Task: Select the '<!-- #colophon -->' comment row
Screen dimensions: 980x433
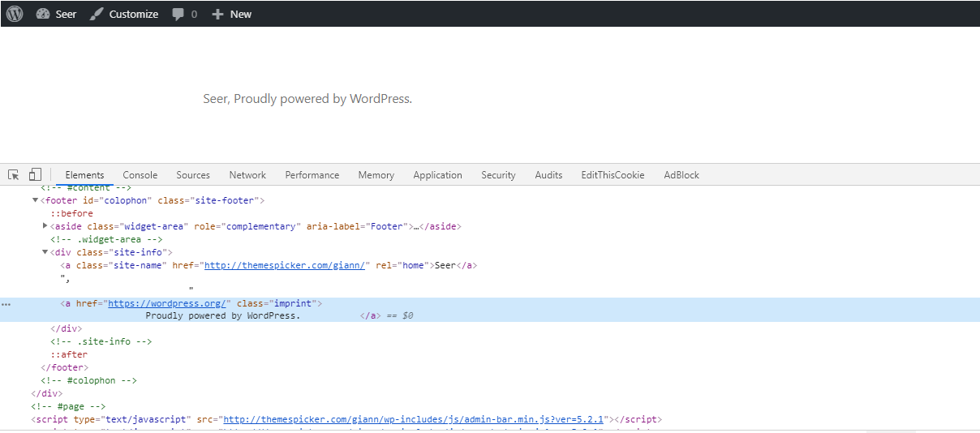Action: (x=89, y=380)
